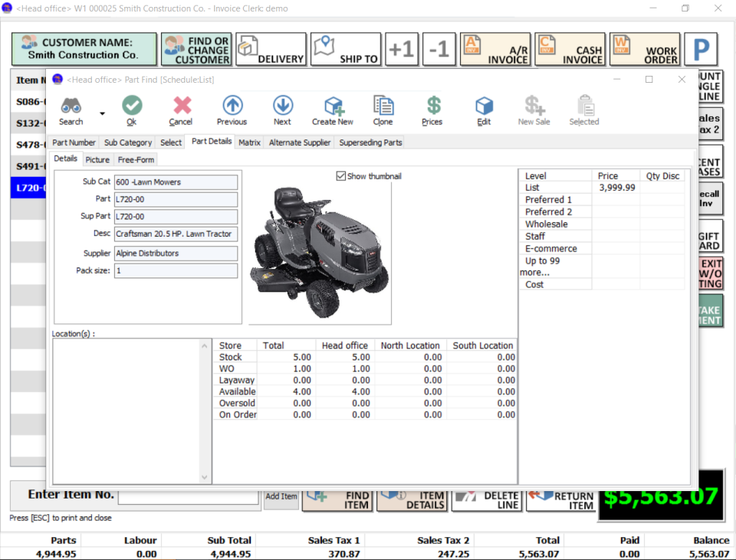Click the Enter Item No. input field
Image resolution: width=736 pixels, height=560 pixels.
[189, 498]
